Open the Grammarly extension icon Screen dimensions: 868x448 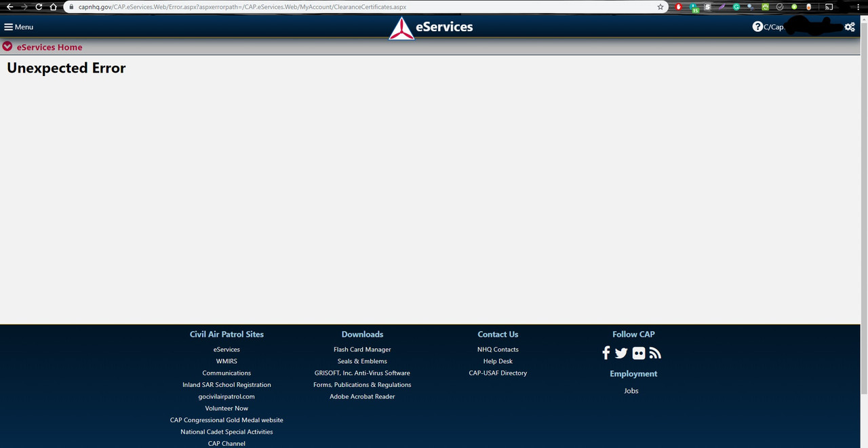click(736, 7)
